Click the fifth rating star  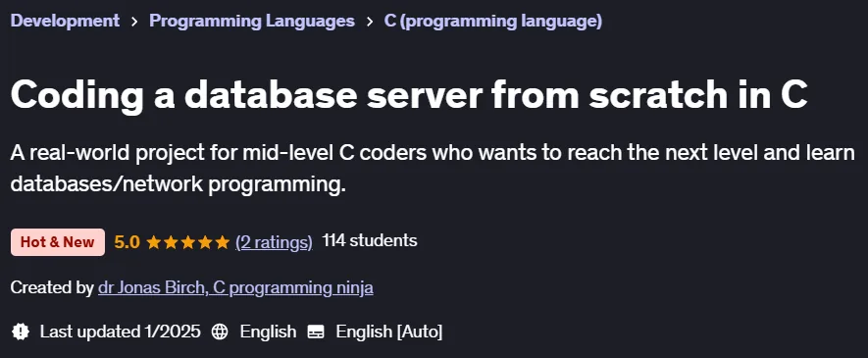point(223,242)
